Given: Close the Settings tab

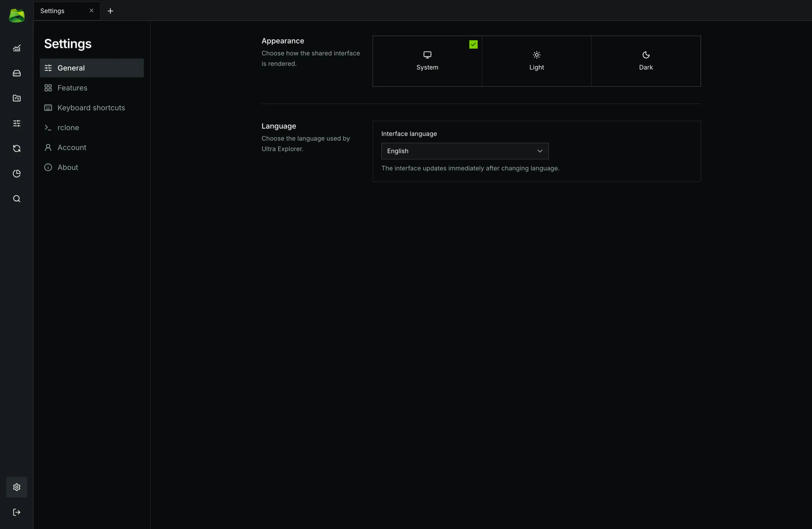Looking at the screenshot, I should tap(91, 10).
